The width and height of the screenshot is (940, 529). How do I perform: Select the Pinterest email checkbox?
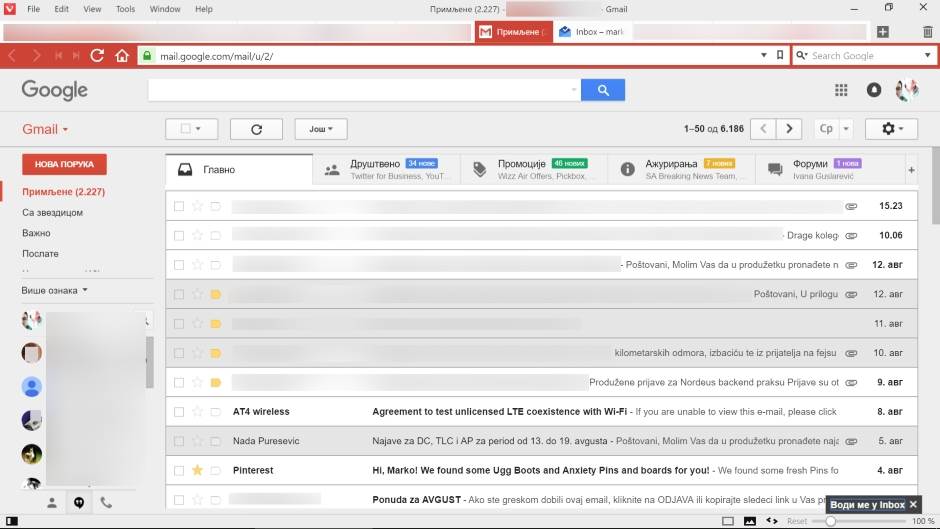pyautogui.click(x=179, y=470)
